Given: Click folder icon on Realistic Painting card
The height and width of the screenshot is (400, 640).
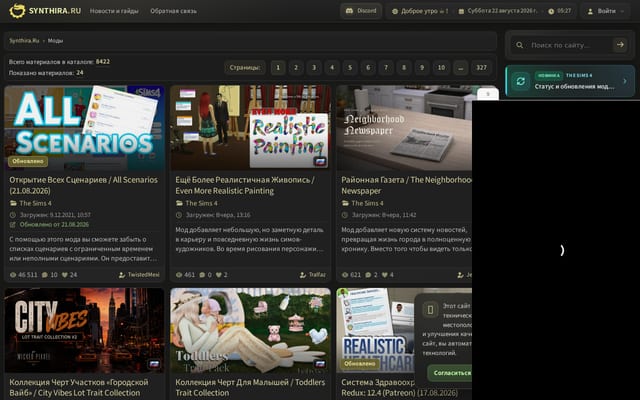Looking at the screenshot, I should [179, 203].
